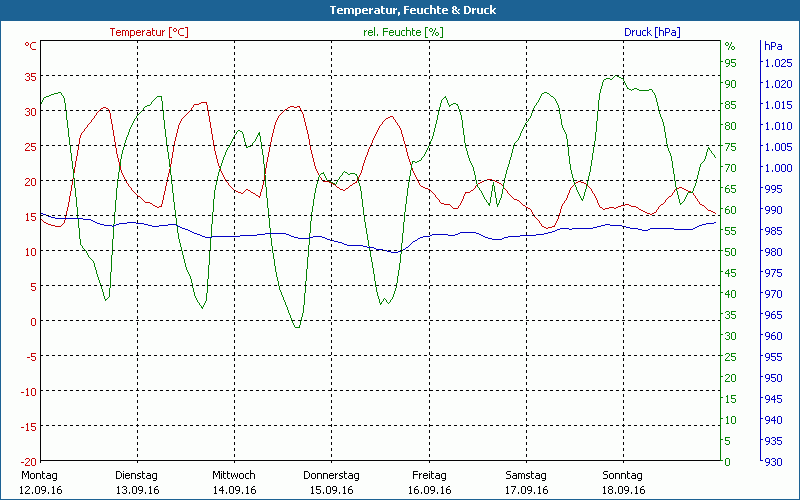Click the date '17.09.16'
Viewport: 800px width, 500px height.
coord(527,490)
